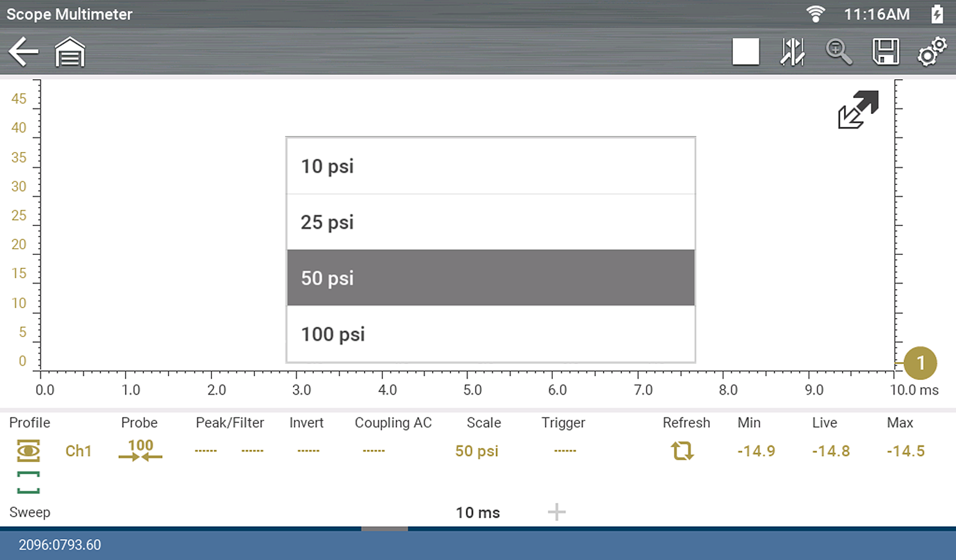
Task: Change the 10 ms sweep setting
Action: (x=477, y=512)
